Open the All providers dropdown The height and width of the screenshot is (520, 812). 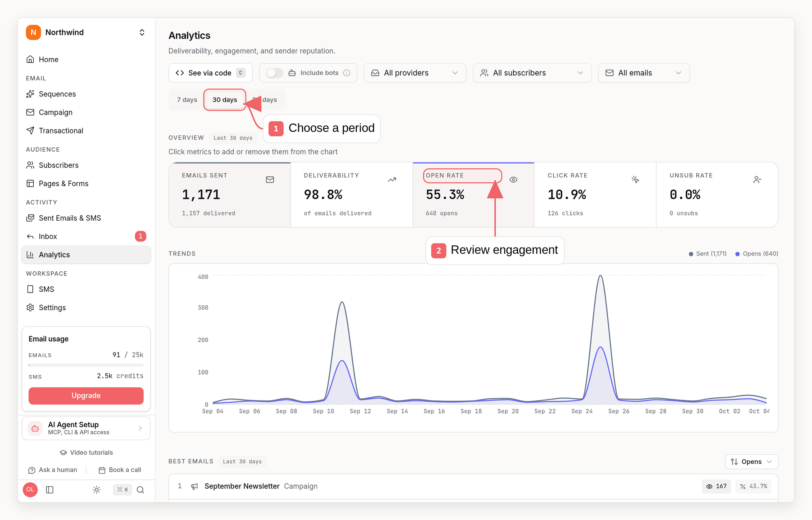415,73
